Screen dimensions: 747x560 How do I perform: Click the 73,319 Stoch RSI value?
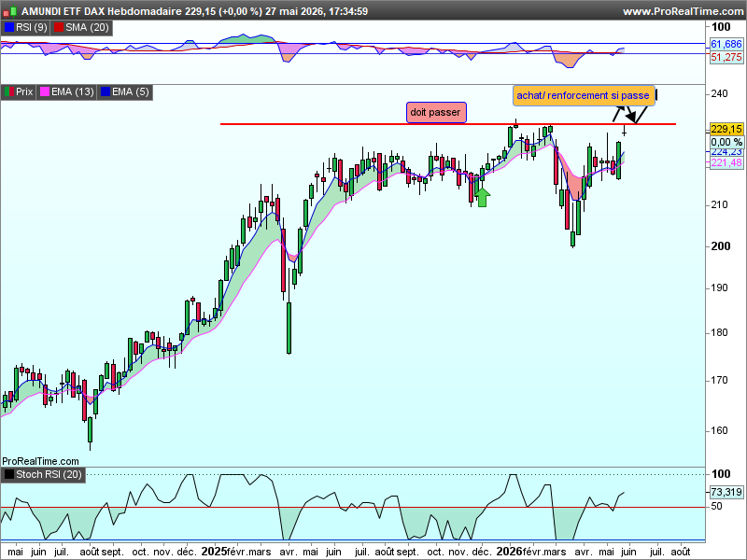pos(726,493)
